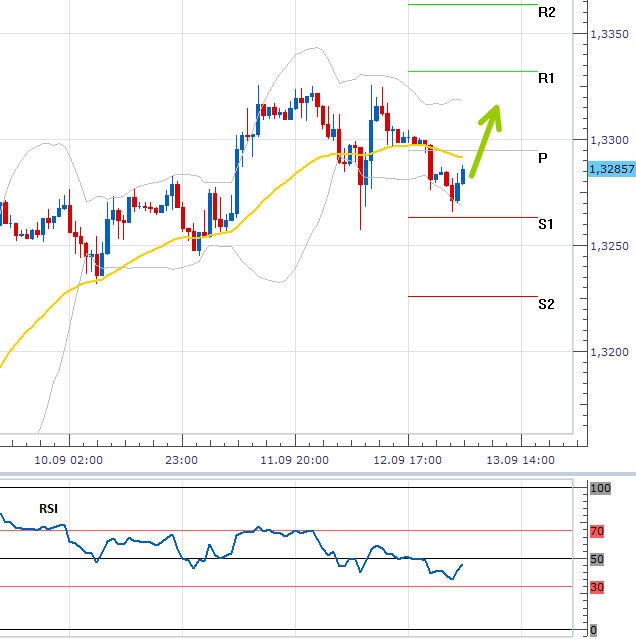Click the RSI 70 overbought level label
The image size is (636, 639).
pyautogui.click(x=597, y=531)
